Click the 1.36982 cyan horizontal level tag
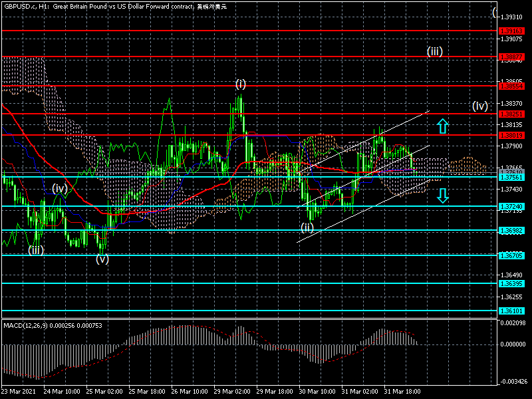This screenshot has height=399, width=532. tap(512, 230)
